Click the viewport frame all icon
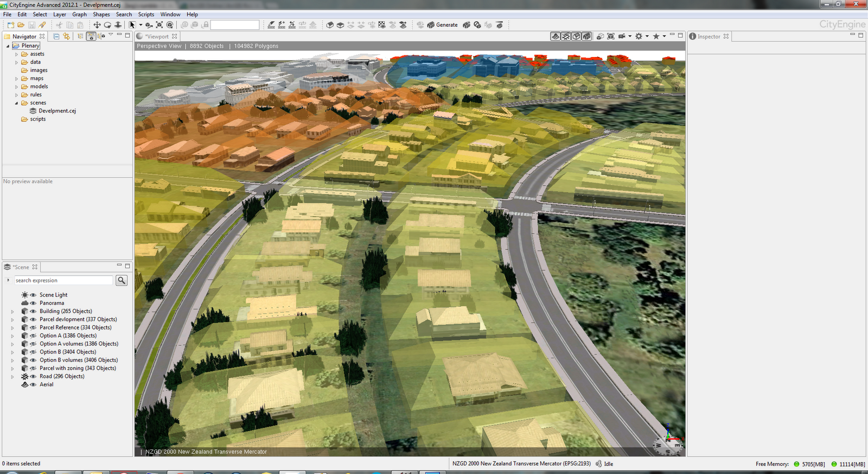This screenshot has height=474, width=868. pos(611,36)
